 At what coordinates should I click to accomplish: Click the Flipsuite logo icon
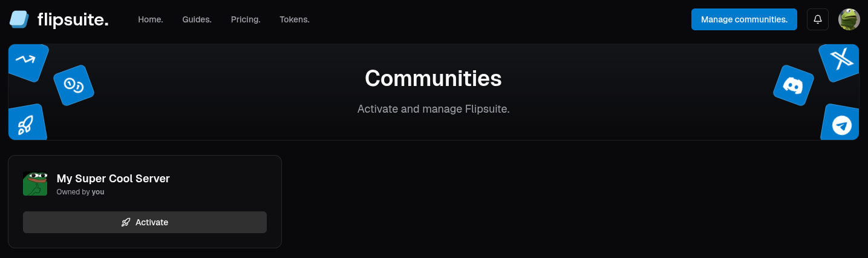point(19,19)
